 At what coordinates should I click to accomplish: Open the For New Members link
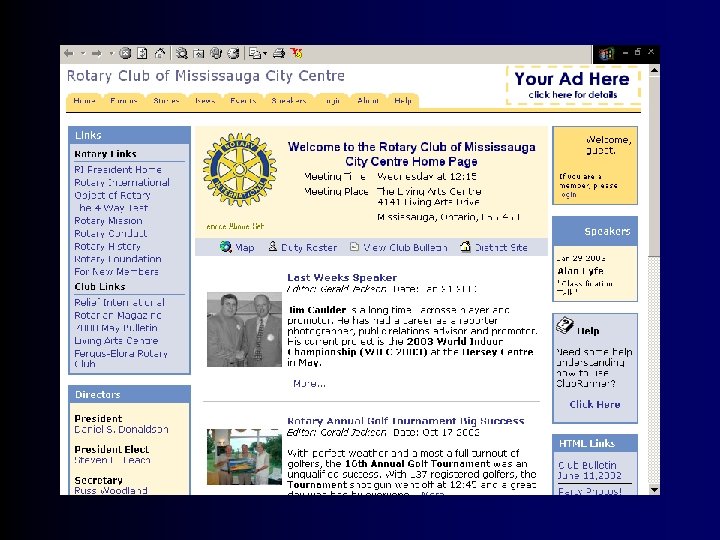[x=116, y=271]
